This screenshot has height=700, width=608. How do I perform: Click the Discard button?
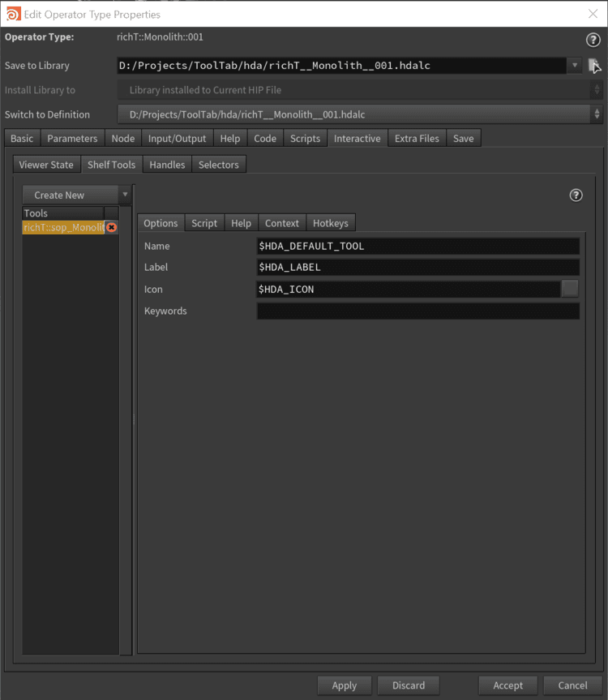409,685
